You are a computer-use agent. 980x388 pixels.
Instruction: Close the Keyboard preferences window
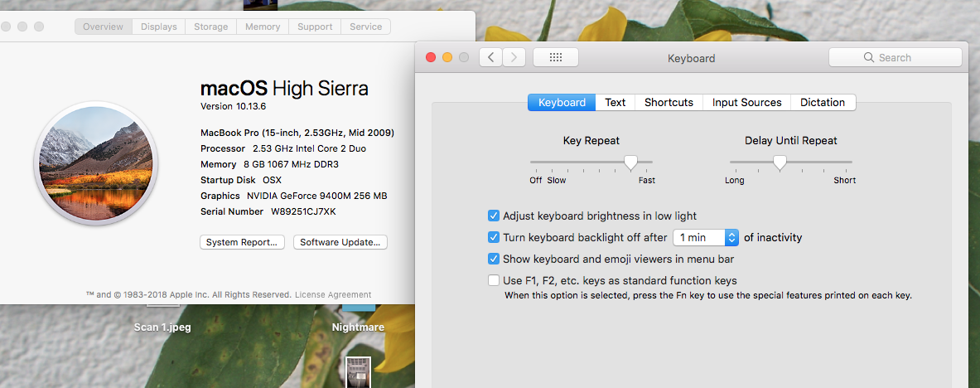click(x=431, y=57)
